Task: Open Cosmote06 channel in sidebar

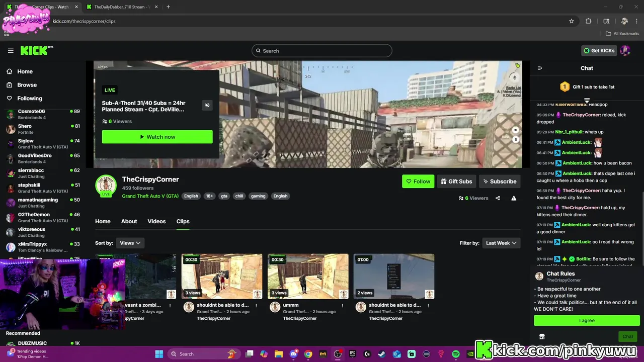Action: (43, 114)
